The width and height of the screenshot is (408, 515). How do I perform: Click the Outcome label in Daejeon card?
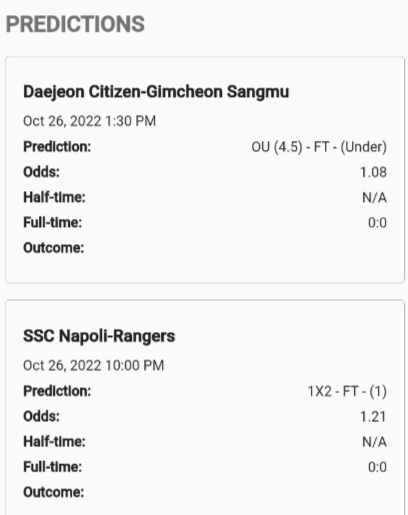[x=53, y=248]
